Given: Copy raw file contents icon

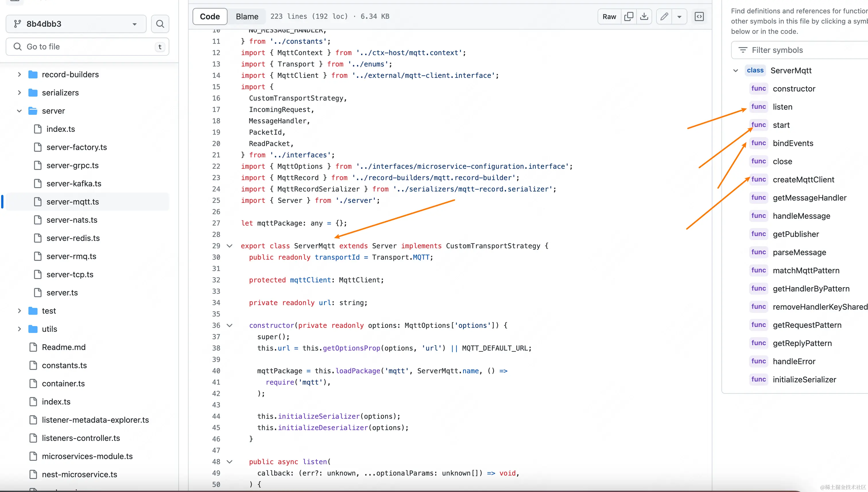Looking at the screenshot, I should click(x=628, y=17).
